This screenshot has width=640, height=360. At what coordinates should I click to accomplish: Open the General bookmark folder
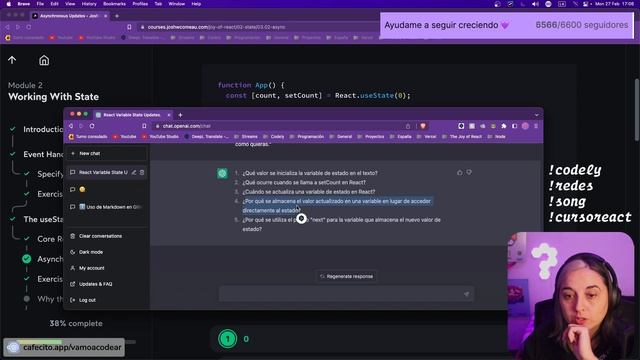click(341, 137)
